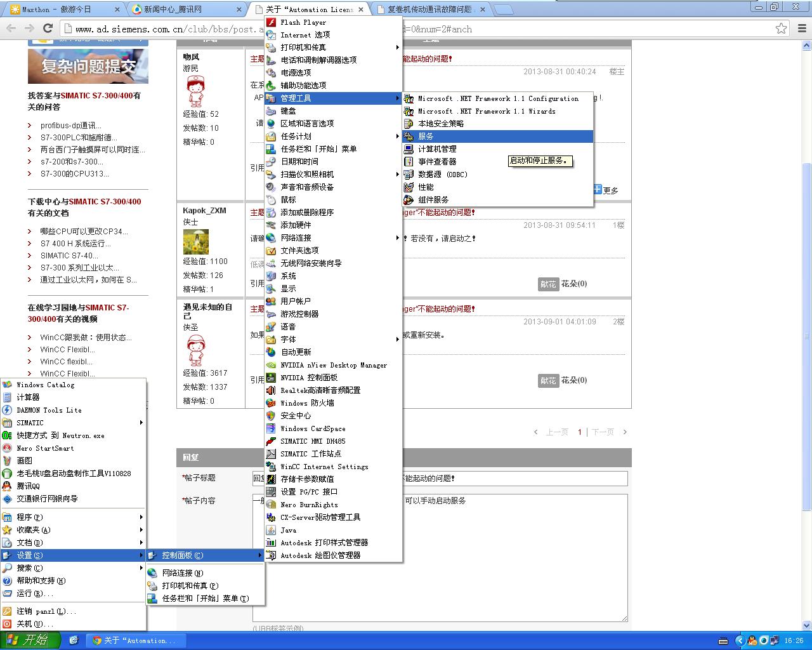Click the 日期和时间 icon
The width and height of the screenshot is (812, 650).
point(271,162)
